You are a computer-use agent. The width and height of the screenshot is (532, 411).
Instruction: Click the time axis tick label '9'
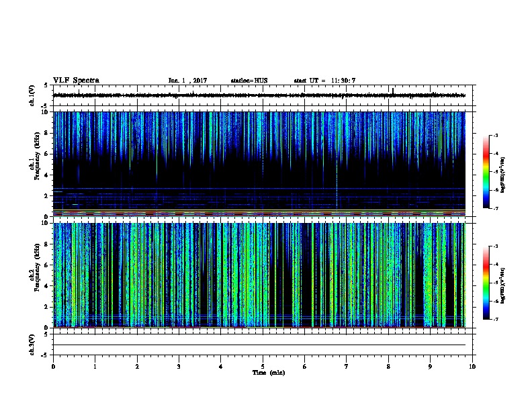(x=430, y=366)
